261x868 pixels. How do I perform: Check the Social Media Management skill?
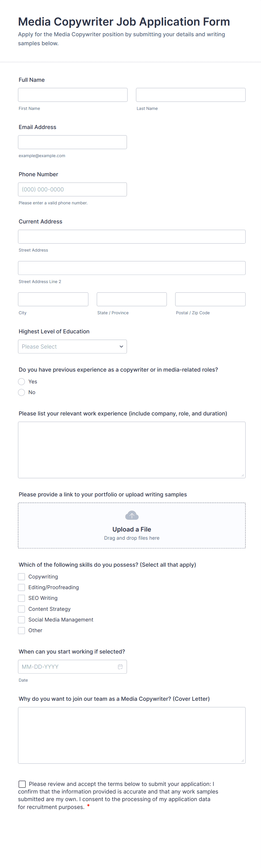tap(21, 620)
